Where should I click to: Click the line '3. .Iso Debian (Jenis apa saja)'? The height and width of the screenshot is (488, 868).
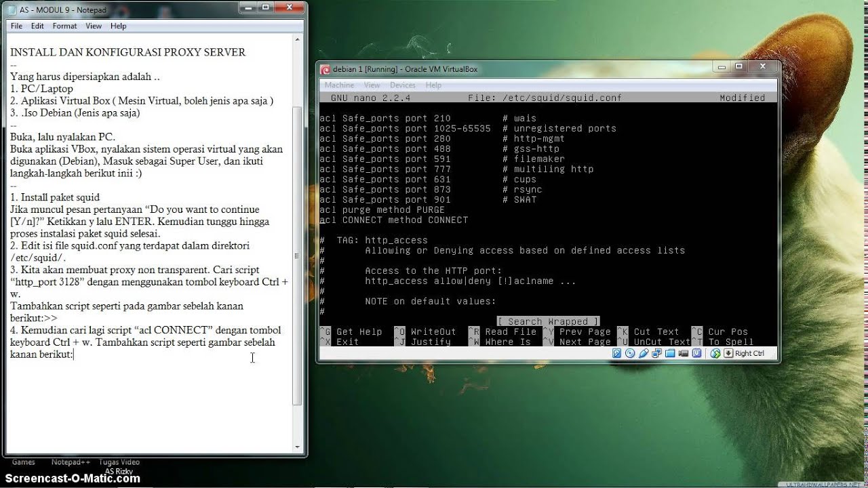click(x=75, y=113)
